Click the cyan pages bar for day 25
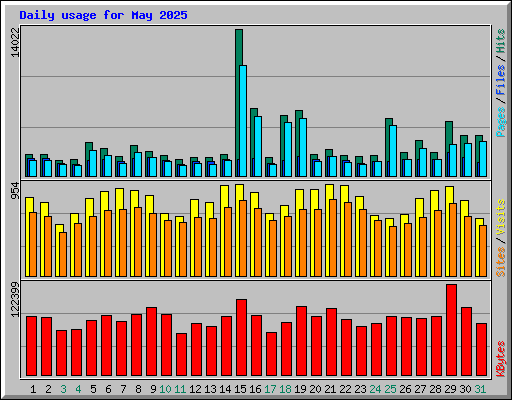The height and width of the screenshot is (400, 512). click(x=393, y=151)
